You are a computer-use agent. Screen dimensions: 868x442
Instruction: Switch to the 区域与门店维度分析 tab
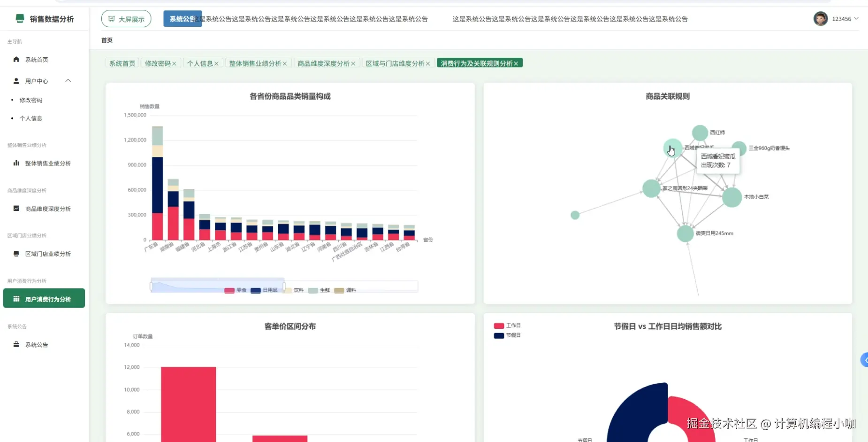click(x=395, y=63)
